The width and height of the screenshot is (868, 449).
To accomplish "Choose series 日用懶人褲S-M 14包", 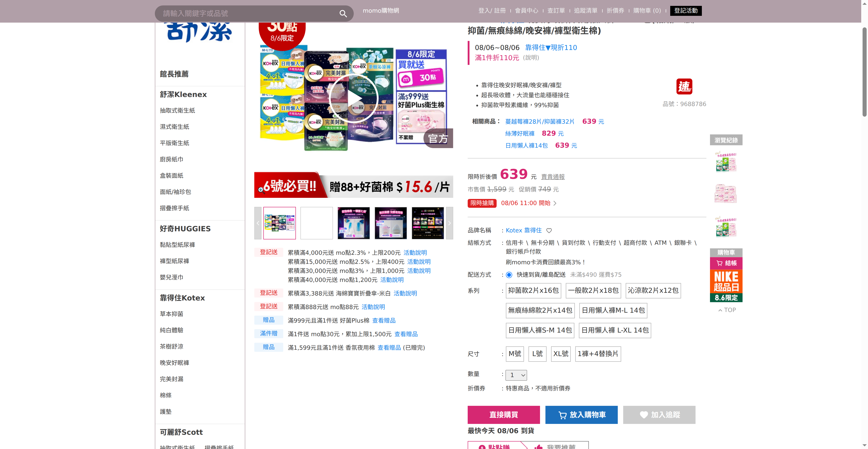I will (x=540, y=330).
